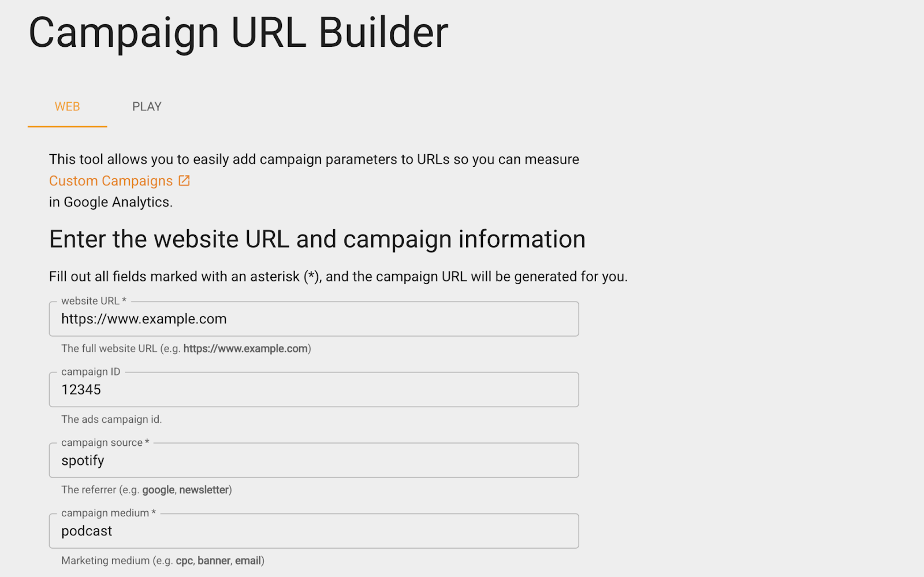Click the campaign ID field label
Viewport: 924px width, 577px height.
[89, 371]
